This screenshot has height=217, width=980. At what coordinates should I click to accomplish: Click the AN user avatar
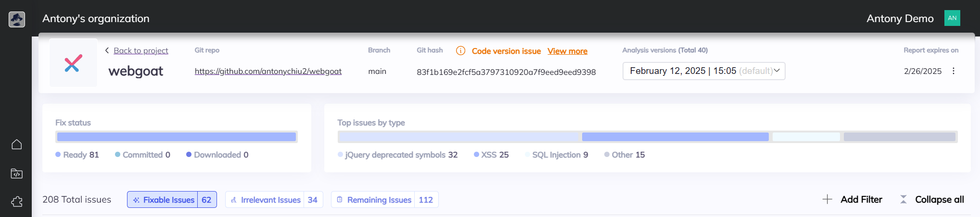coord(952,18)
